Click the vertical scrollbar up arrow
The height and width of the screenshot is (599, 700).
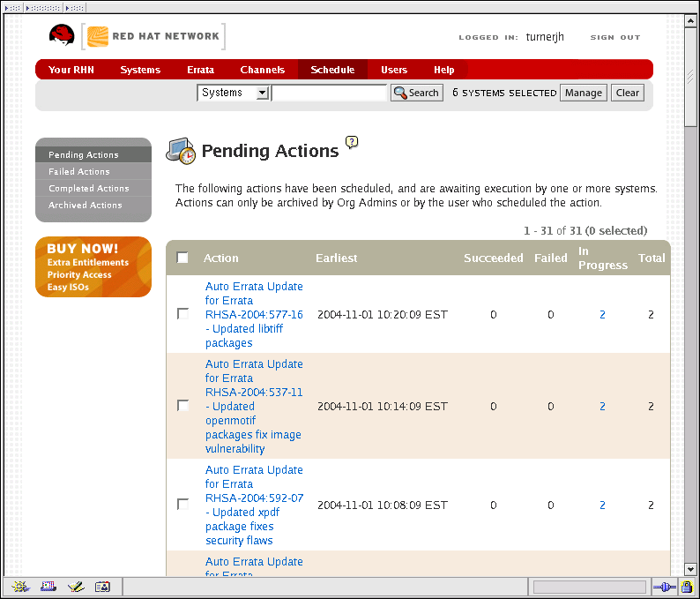pyautogui.click(x=690, y=21)
